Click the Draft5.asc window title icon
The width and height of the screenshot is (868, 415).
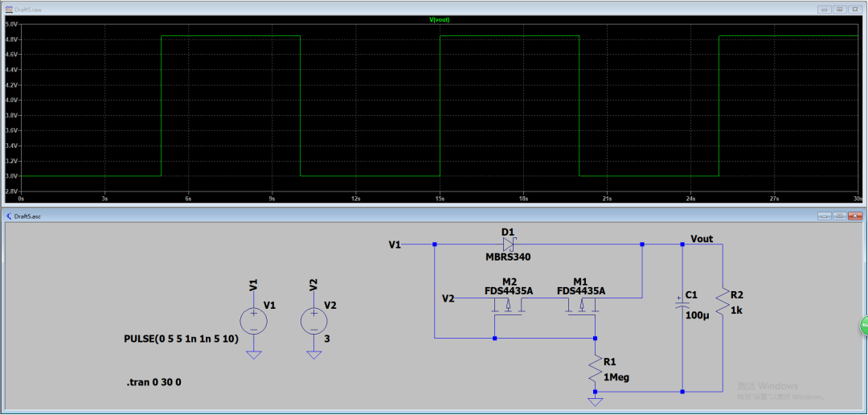click(8, 216)
